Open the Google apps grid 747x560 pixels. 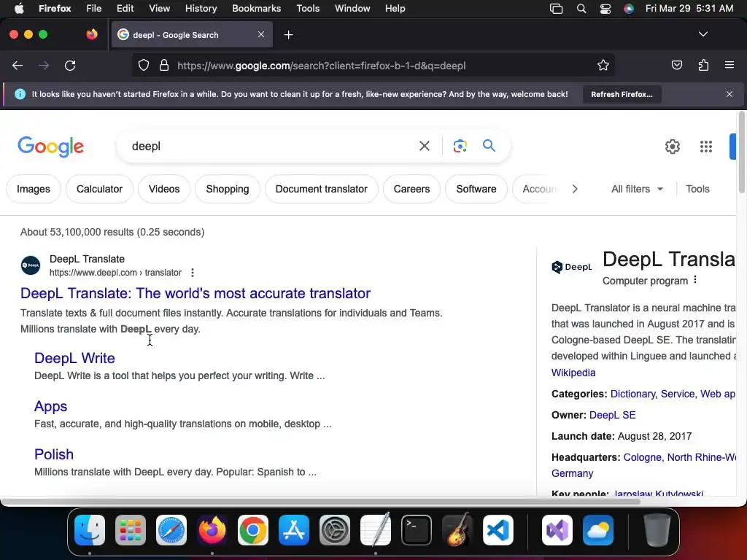[x=705, y=147]
